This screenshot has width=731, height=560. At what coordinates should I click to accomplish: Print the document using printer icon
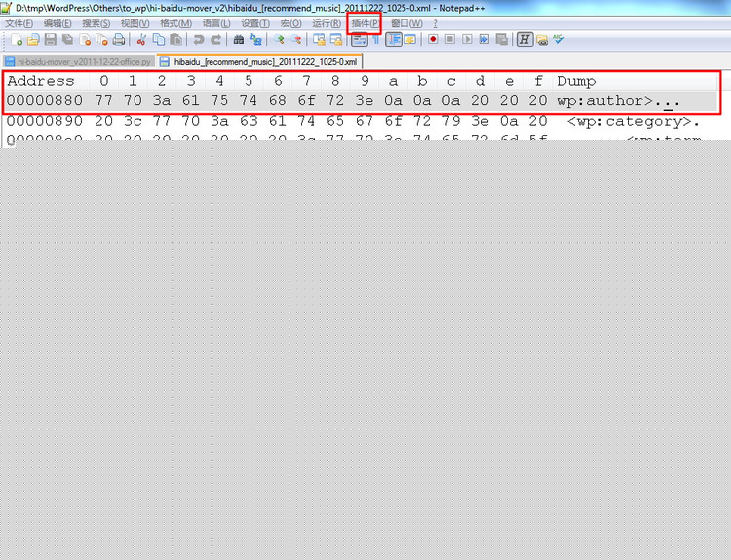119,40
